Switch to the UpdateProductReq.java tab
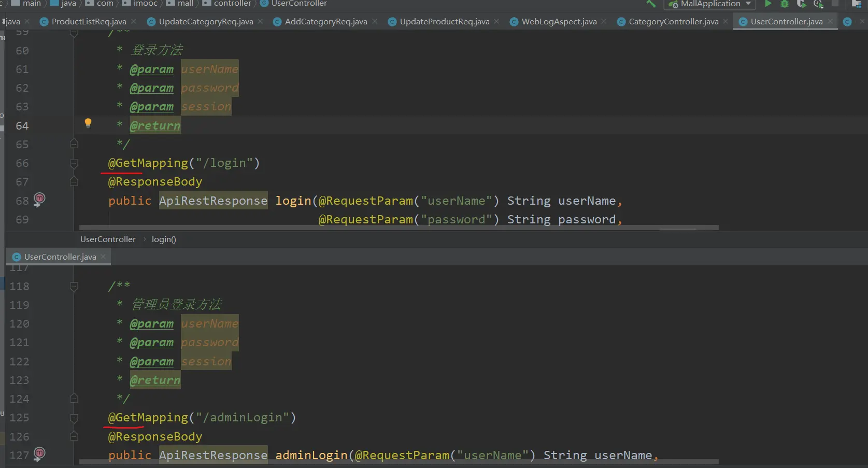Screen dimensions: 868x468 point(444,21)
